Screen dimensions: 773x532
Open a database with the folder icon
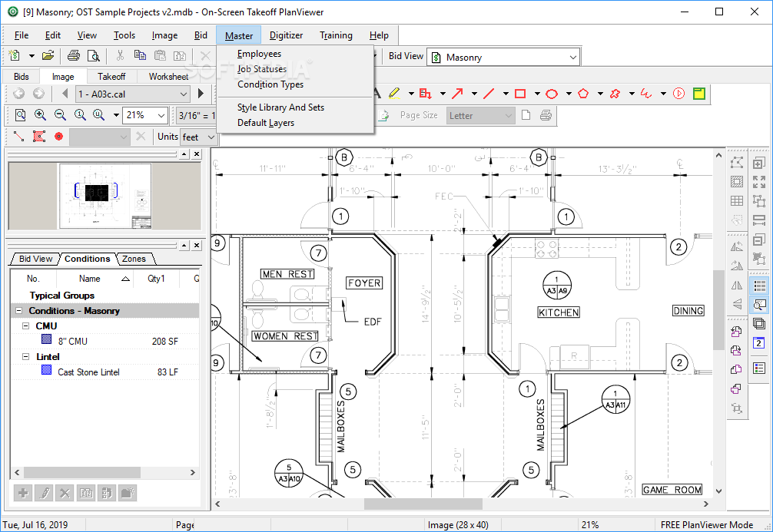48,56
